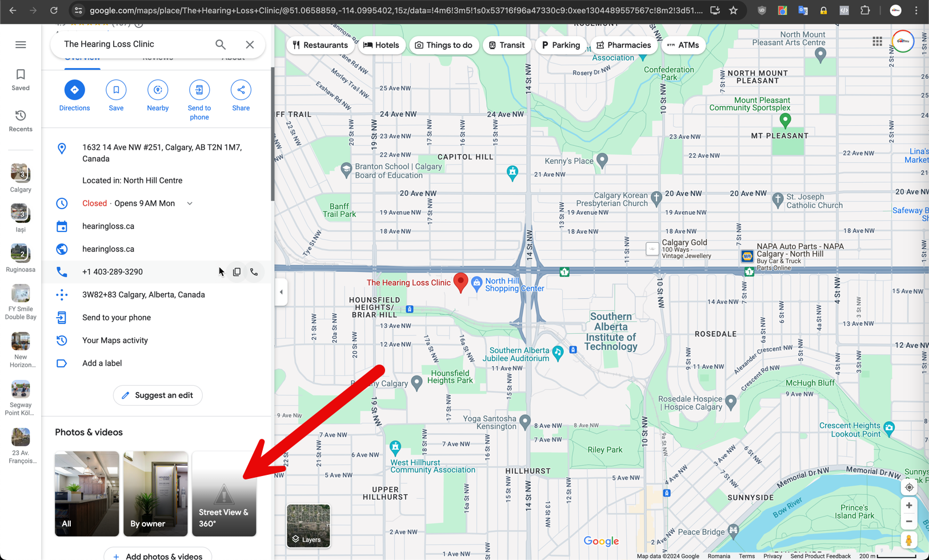This screenshot has width=929, height=560.
Task: Go back in browser
Action: click(13, 10)
